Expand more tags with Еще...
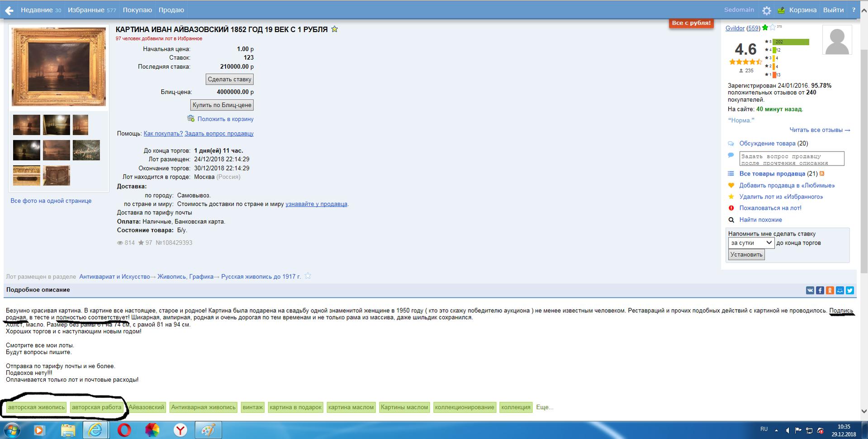The image size is (868, 439). coord(545,407)
